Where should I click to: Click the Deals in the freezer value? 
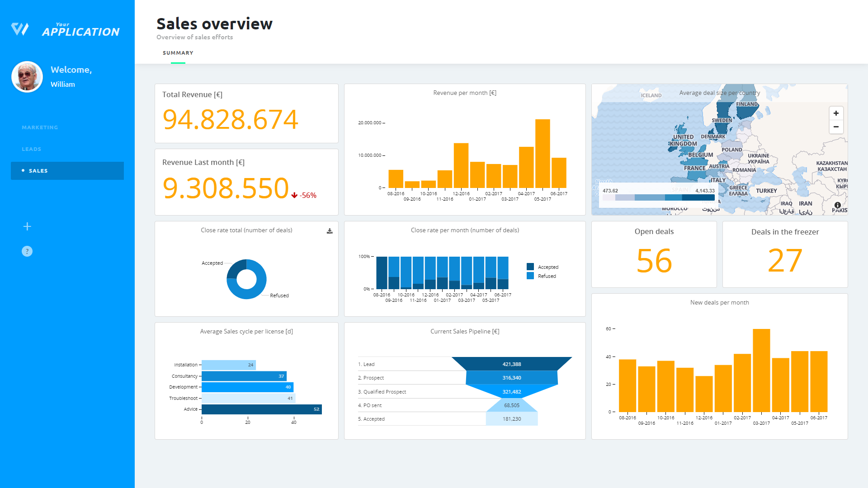point(785,261)
